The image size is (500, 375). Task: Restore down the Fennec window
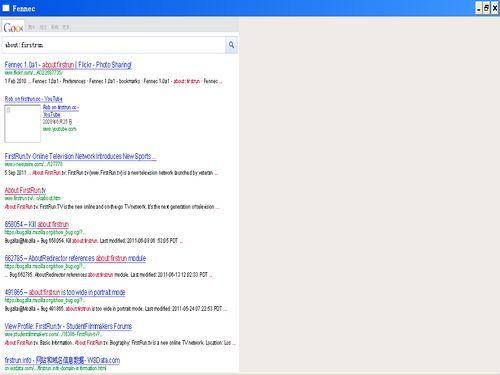pos(487,8)
